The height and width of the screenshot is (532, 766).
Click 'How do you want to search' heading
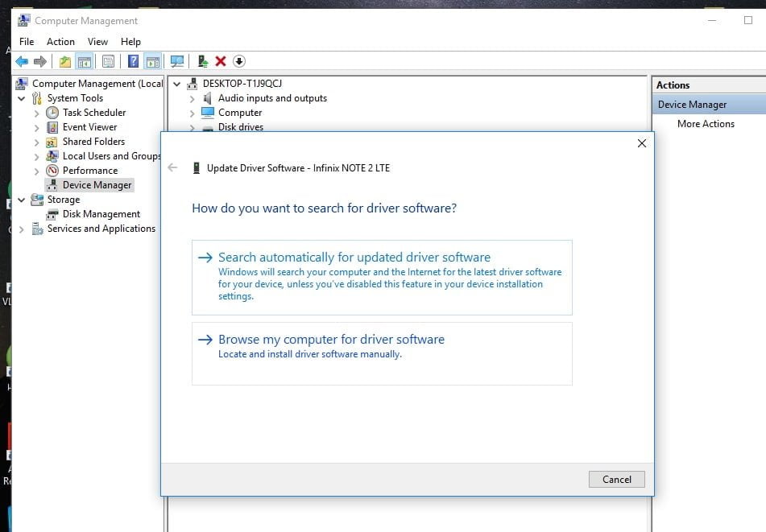coord(324,208)
